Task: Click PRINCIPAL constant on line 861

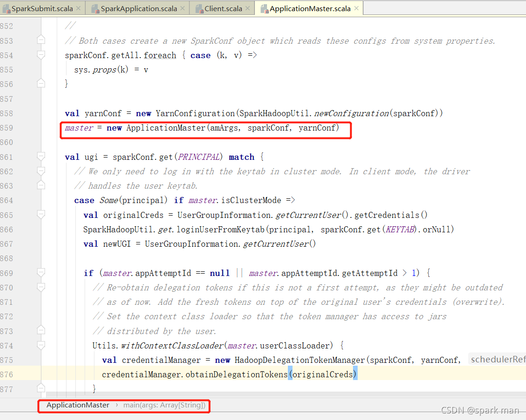Action: point(198,157)
